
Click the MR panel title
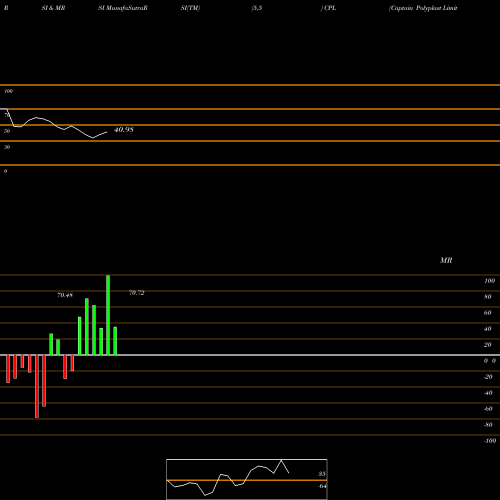(x=446, y=260)
